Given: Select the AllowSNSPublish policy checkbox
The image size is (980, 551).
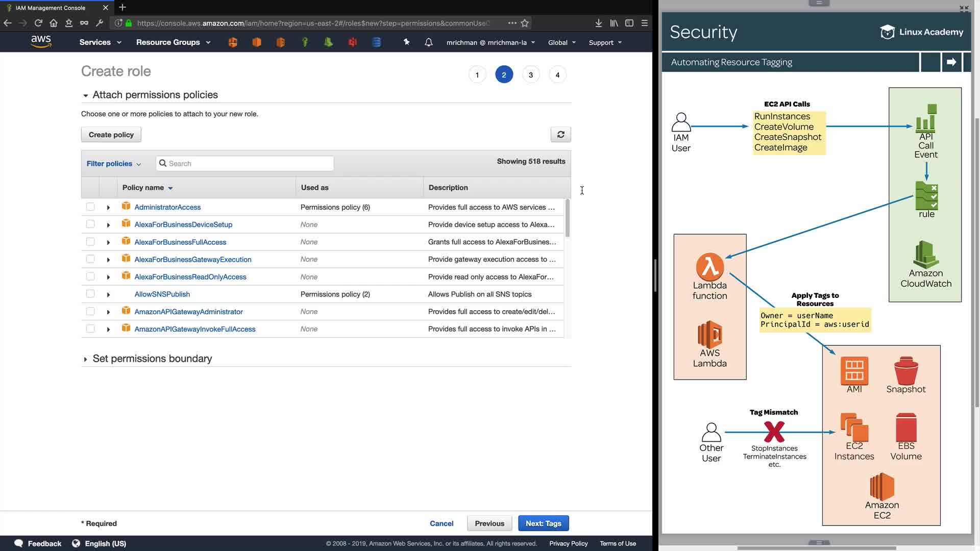Looking at the screenshot, I should pos(90,294).
